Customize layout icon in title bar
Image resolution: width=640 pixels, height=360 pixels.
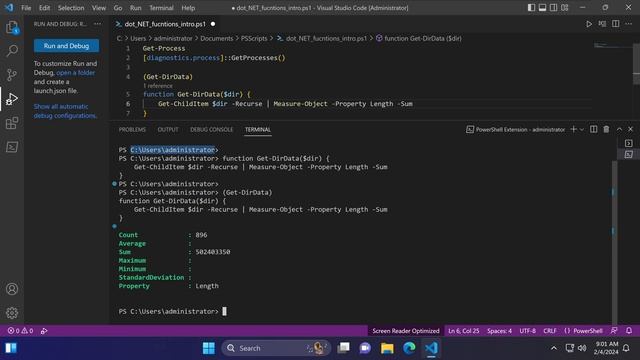point(565,8)
